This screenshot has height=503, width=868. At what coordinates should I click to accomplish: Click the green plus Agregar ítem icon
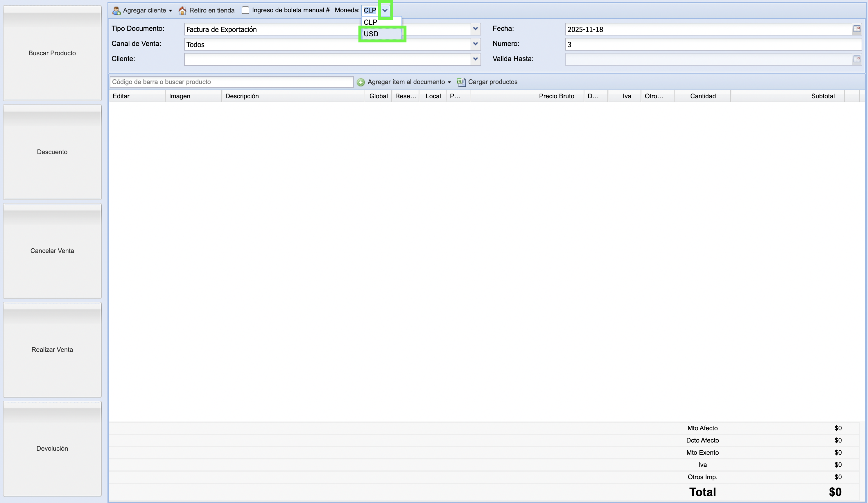pyautogui.click(x=361, y=82)
